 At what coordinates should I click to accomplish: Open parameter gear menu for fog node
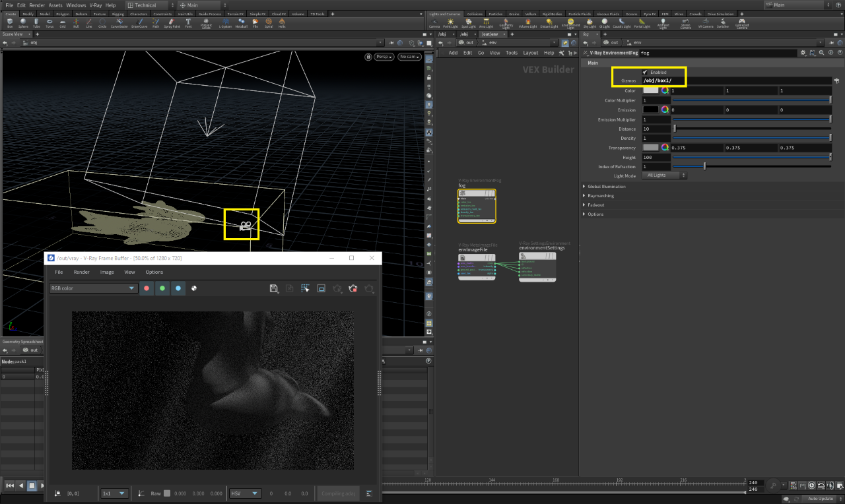[x=803, y=52]
